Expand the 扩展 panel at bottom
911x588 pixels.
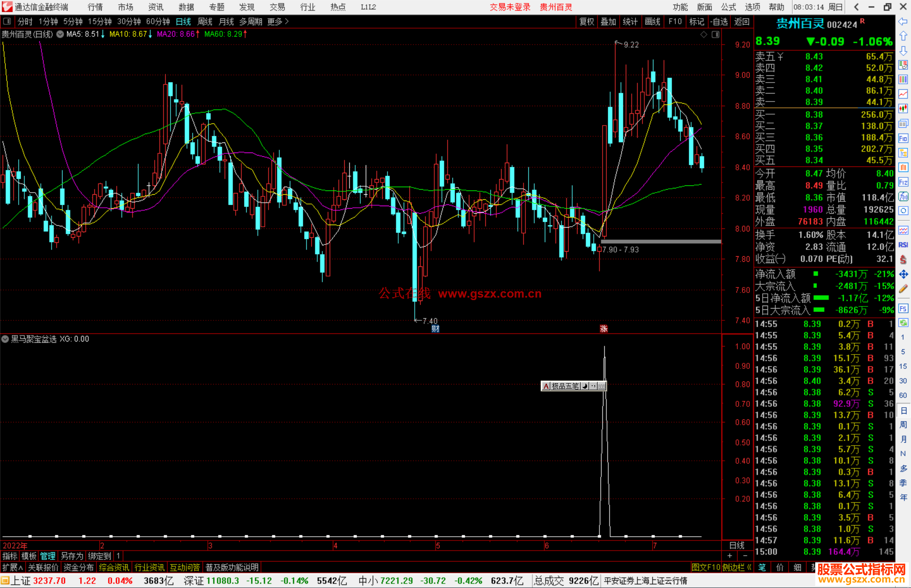[12, 567]
